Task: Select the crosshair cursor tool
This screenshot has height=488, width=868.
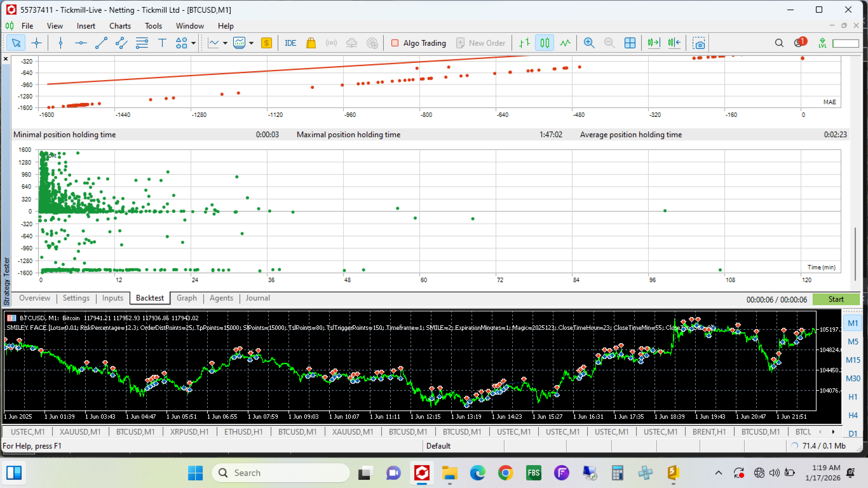Action: pos(36,43)
